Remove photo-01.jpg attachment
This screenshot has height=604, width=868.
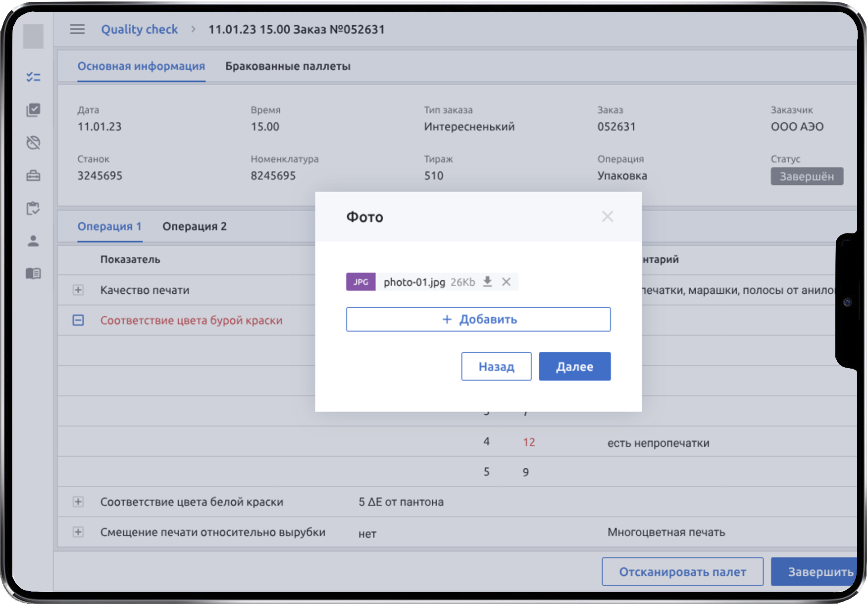click(506, 281)
